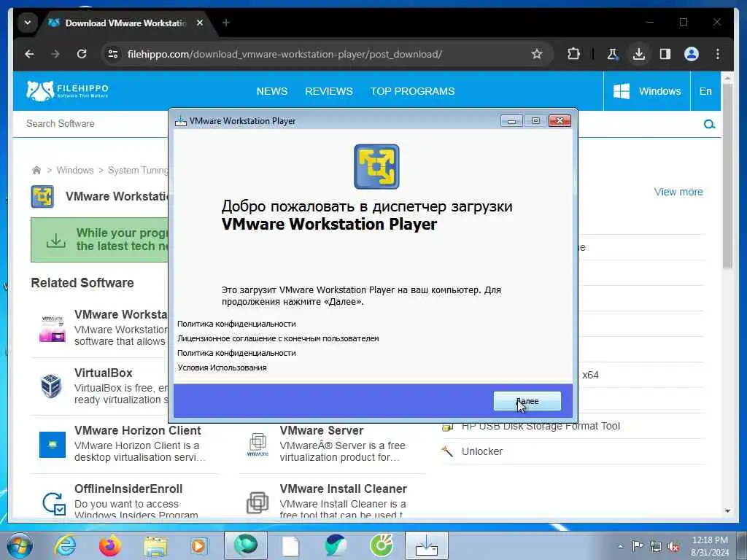Click the download manager taskbar button
Image resolution: width=747 pixels, height=560 pixels.
coord(426,545)
